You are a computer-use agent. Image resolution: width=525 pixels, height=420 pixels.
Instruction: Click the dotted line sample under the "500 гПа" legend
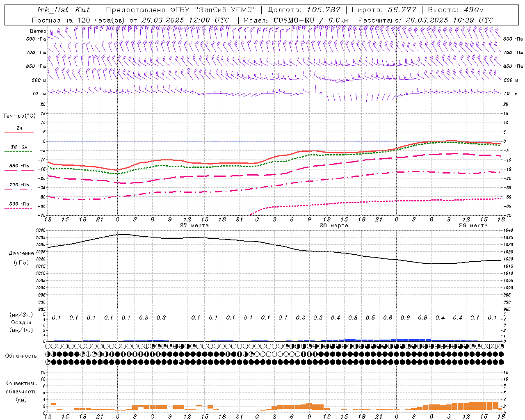(x=18, y=209)
